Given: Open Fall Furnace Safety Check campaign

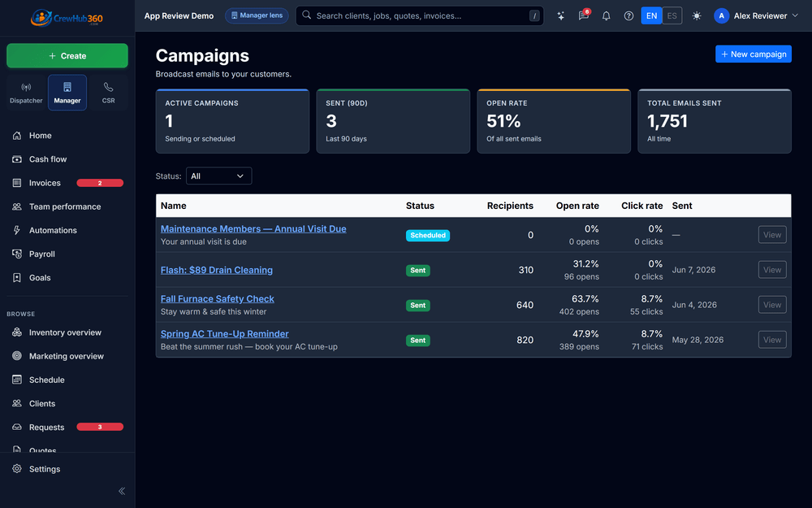Looking at the screenshot, I should [218, 298].
